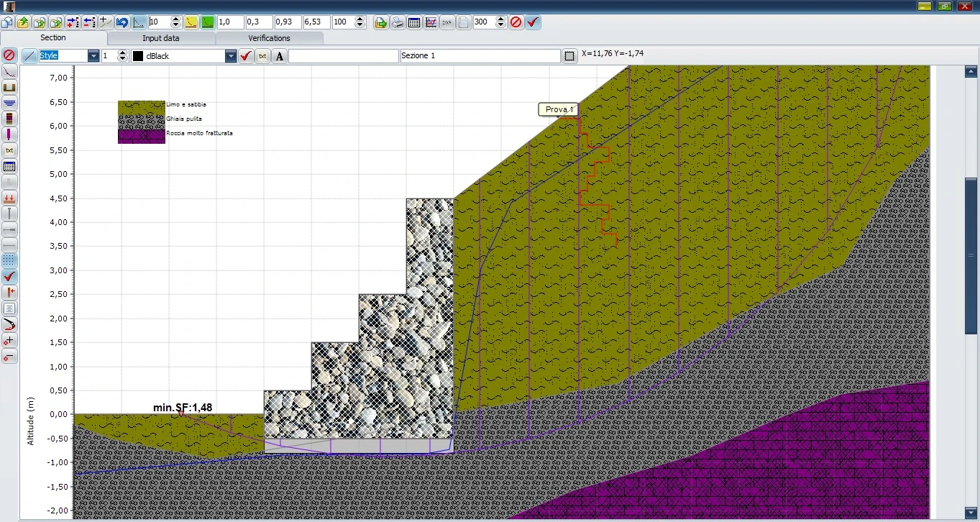The image size is (980, 522).
Task: Toggle the red checkmark in left sidebar
Action: 9,276
